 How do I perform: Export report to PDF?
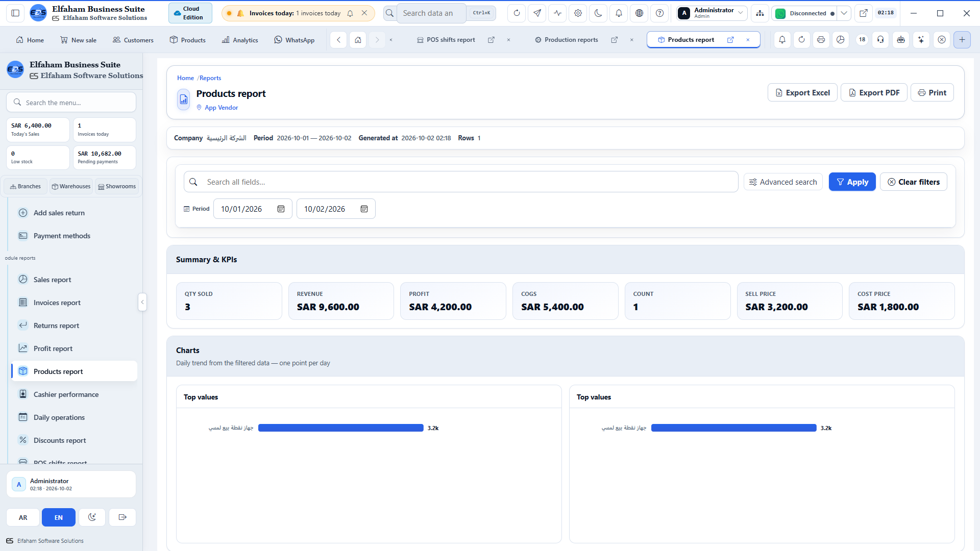point(874,93)
